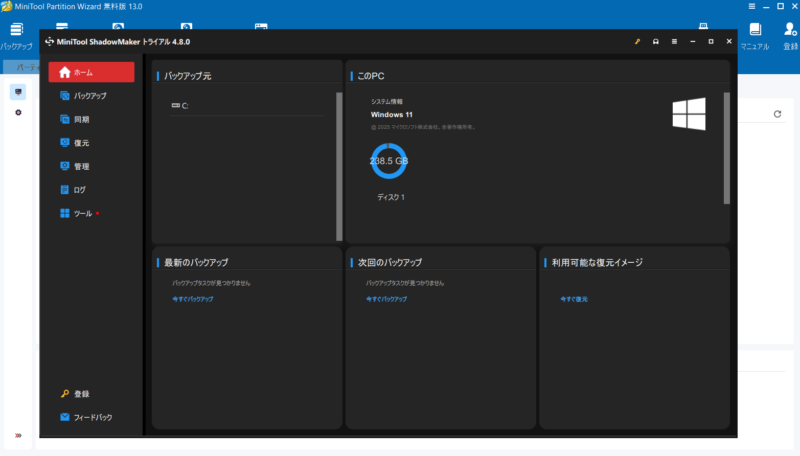
Task: Select the C: drive in バックアップ元
Action: coord(185,105)
